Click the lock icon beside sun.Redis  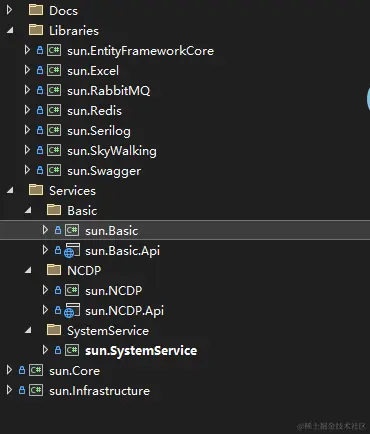pos(40,110)
